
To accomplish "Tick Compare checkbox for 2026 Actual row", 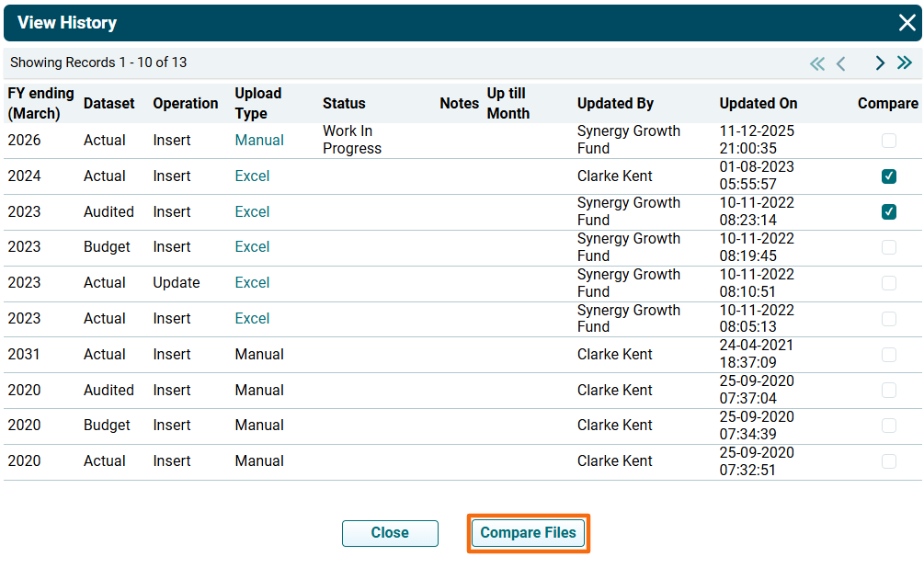I will [888, 141].
